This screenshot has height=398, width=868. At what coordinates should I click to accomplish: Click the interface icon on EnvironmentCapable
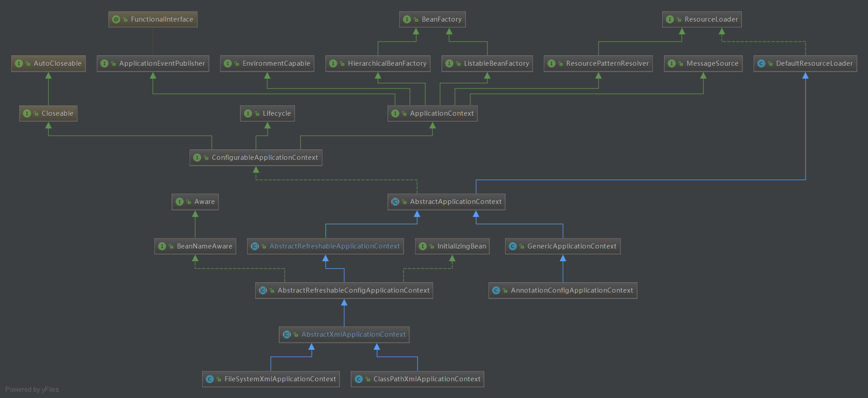(228, 63)
